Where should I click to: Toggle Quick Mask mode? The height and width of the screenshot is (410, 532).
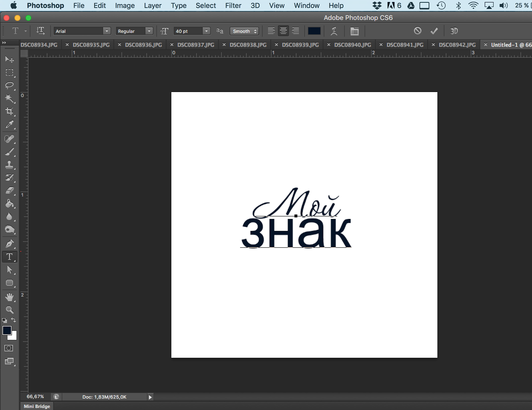pyautogui.click(x=9, y=348)
